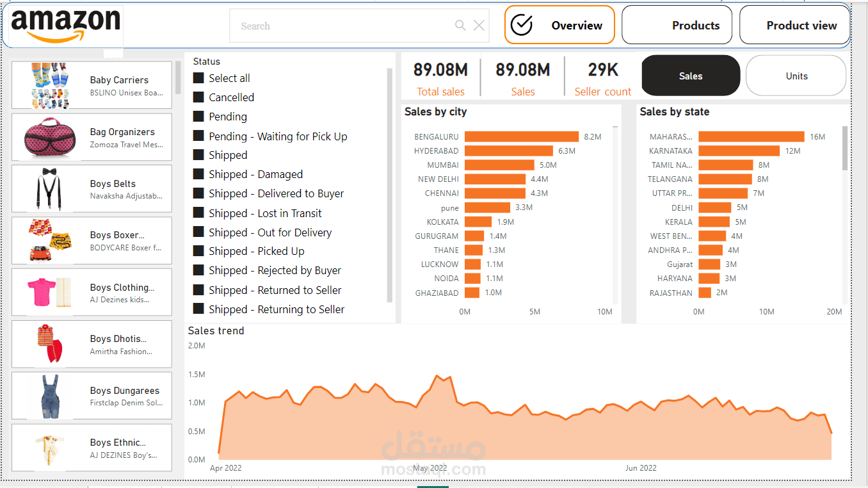Select the TELANGANA bar in Sales by state
868x488 pixels.
coord(725,179)
